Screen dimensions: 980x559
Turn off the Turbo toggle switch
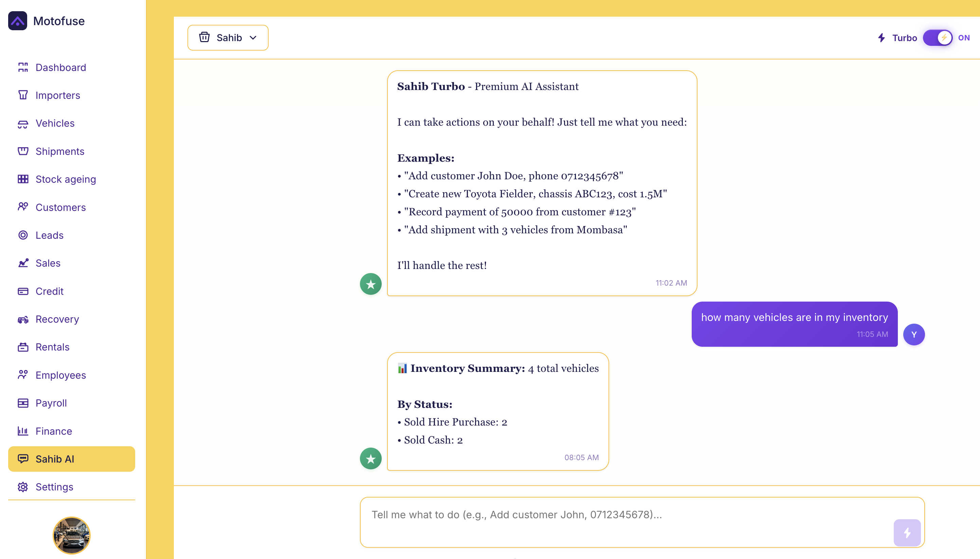938,38
